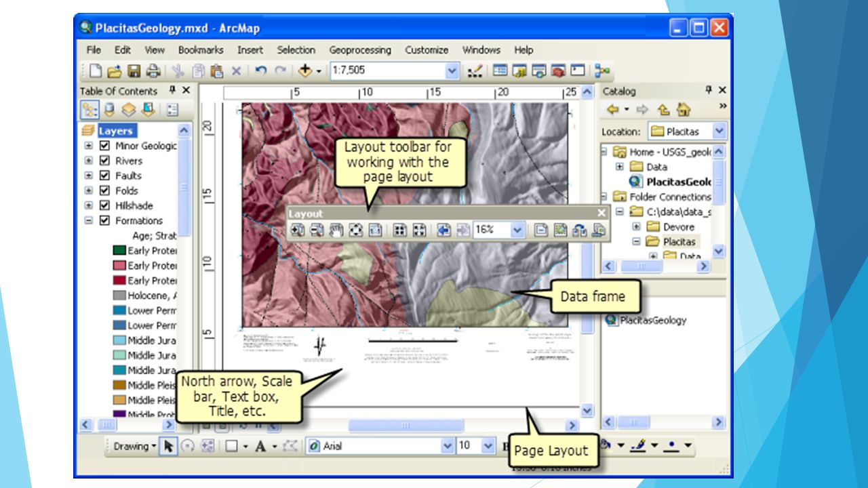Open the Catalog window toolbar icon
The image size is (868, 488).
point(520,70)
